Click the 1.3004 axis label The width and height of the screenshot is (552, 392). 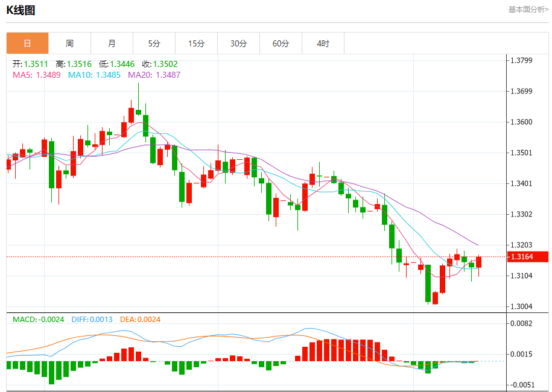point(521,306)
